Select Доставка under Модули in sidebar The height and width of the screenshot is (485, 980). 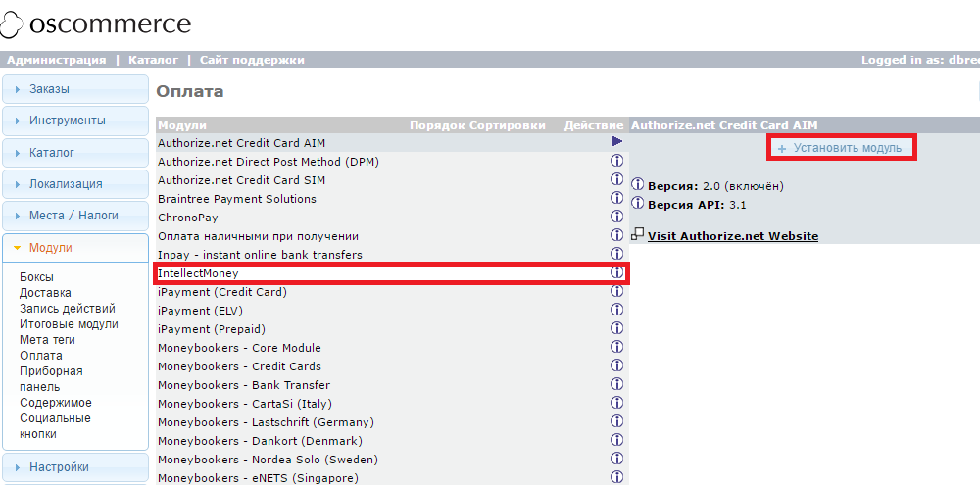[x=45, y=293]
